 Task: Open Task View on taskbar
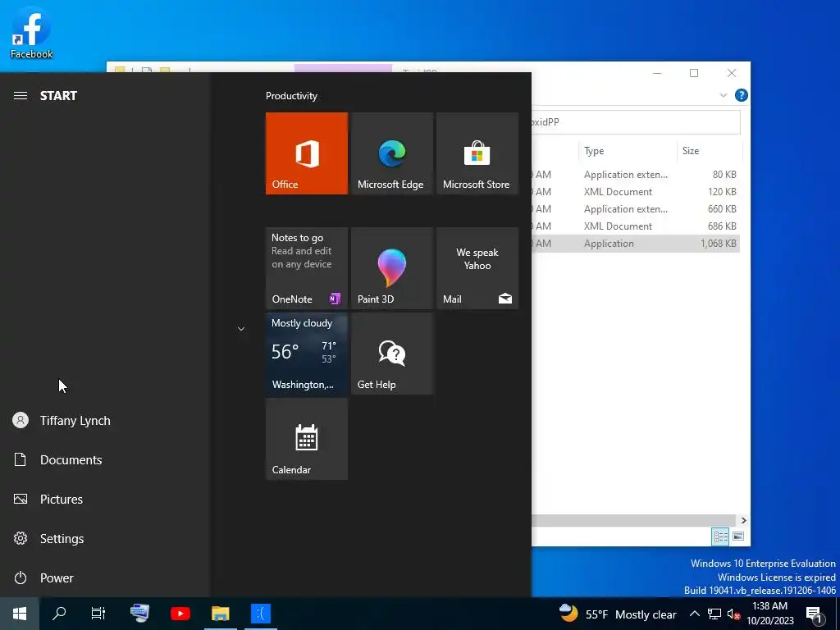pos(98,614)
